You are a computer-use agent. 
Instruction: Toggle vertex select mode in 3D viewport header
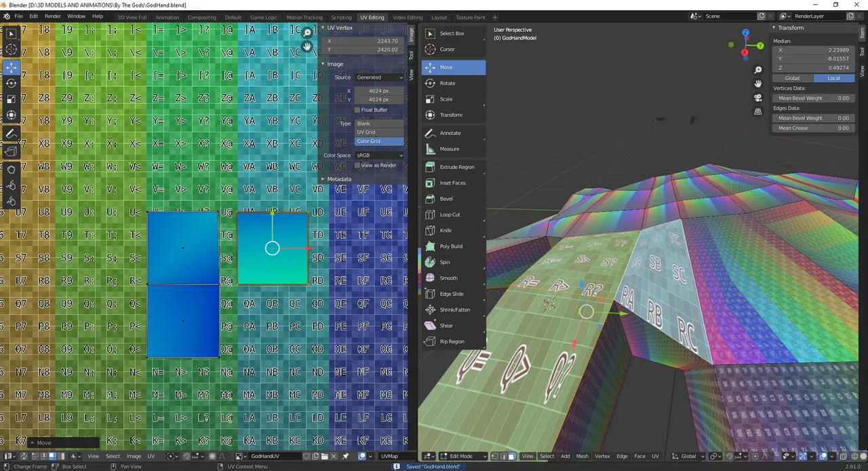(495, 456)
